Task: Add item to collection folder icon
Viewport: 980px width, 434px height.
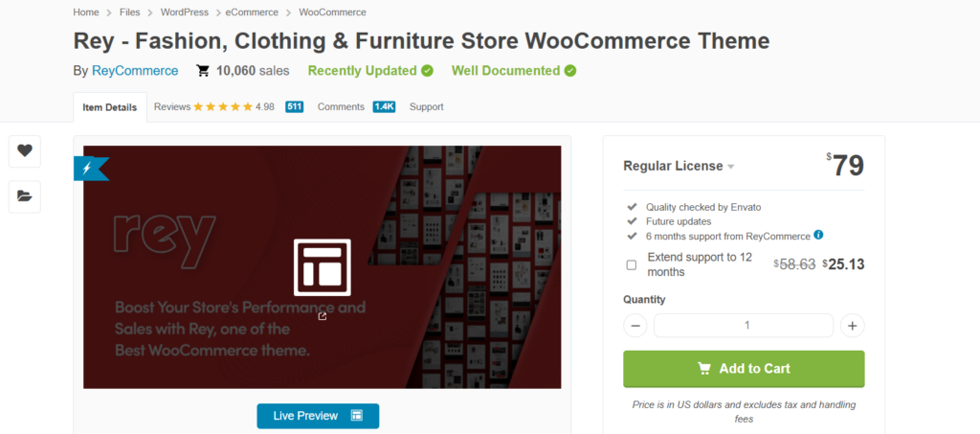Action: pos(24,196)
